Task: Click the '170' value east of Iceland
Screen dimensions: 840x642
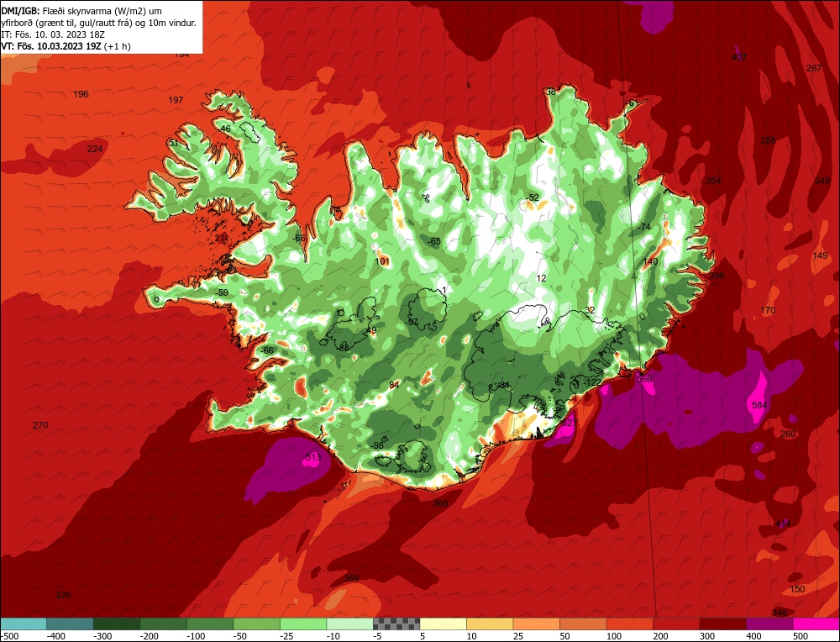Action: (768, 310)
